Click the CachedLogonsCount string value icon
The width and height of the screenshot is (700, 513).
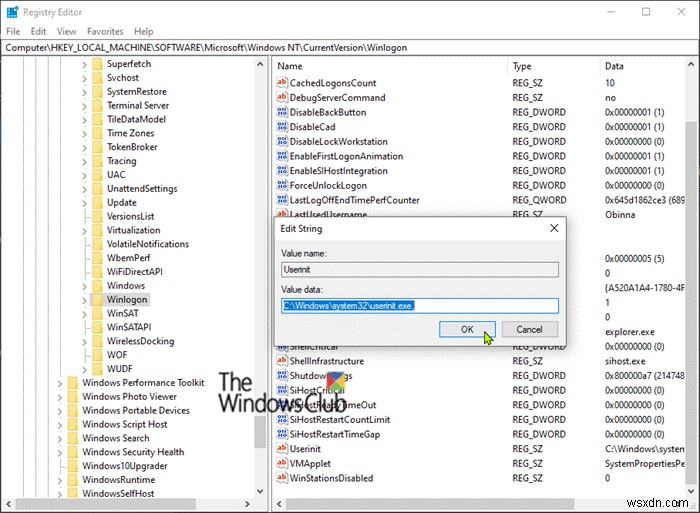(282, 83)
